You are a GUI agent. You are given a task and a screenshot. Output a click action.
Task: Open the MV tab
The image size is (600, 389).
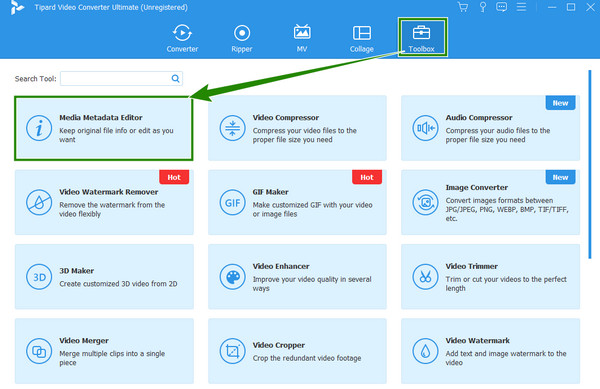pos(302,38)
